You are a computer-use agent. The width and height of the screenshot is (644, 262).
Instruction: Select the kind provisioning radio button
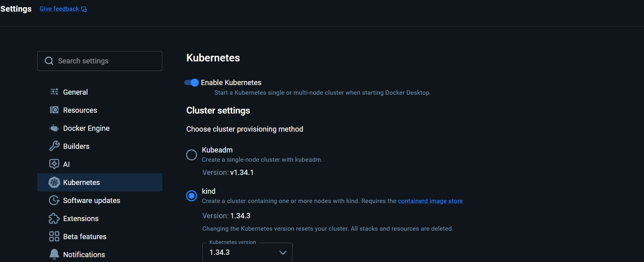pos(192,196)
